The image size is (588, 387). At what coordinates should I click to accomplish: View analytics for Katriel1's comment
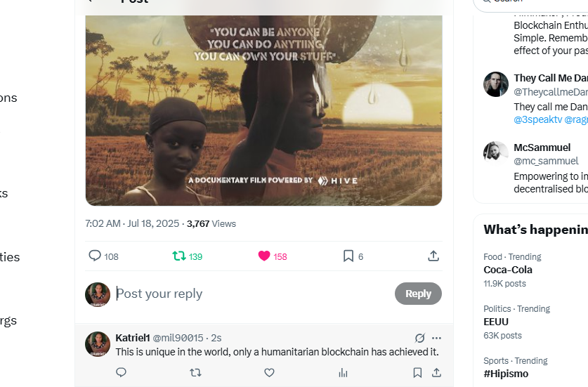(343, 373)
